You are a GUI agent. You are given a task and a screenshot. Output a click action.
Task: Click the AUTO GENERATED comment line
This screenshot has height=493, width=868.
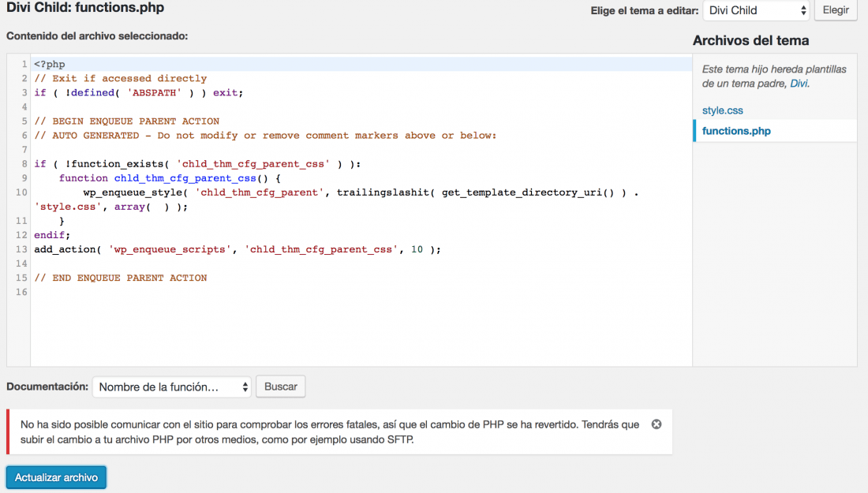pos(265,136)
